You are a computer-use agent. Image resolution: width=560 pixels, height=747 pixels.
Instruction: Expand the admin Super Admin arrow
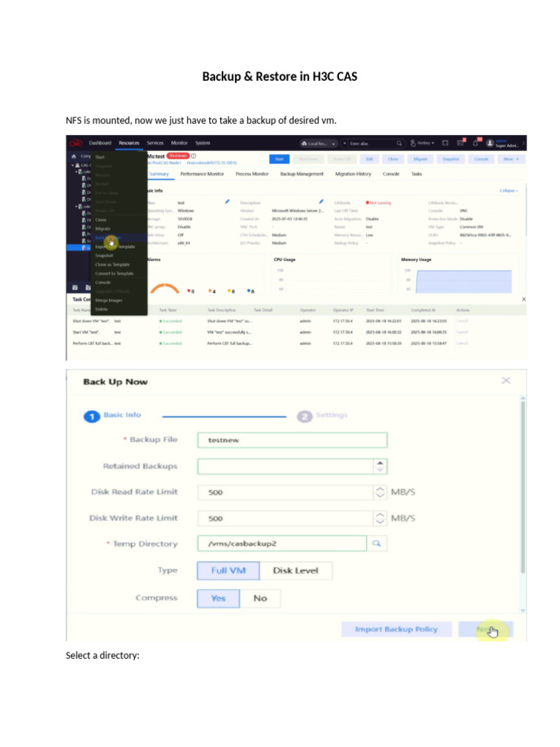coord(524,143)
